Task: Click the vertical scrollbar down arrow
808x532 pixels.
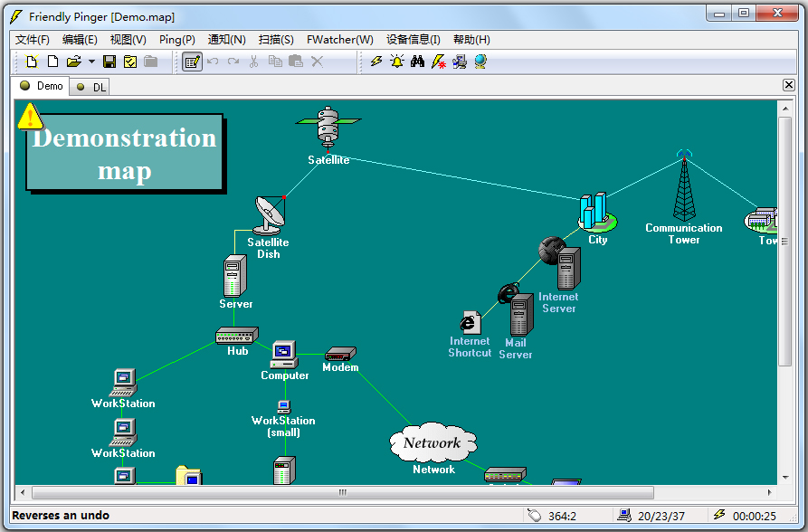Action: tap(784, 477)
